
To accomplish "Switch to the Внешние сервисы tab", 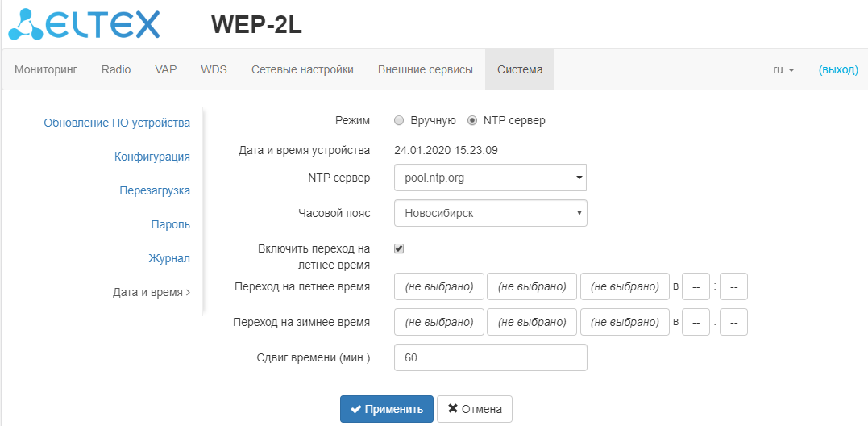I will click(426, 69).
